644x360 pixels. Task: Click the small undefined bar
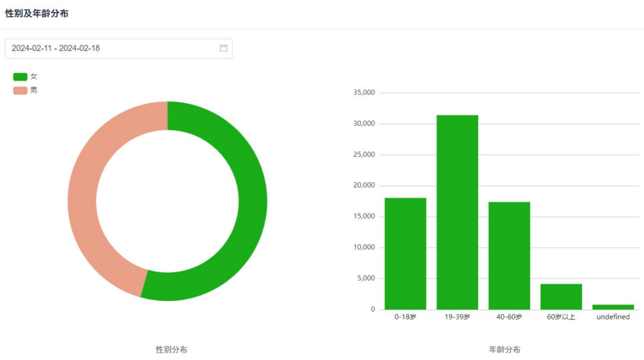[613, 307]
